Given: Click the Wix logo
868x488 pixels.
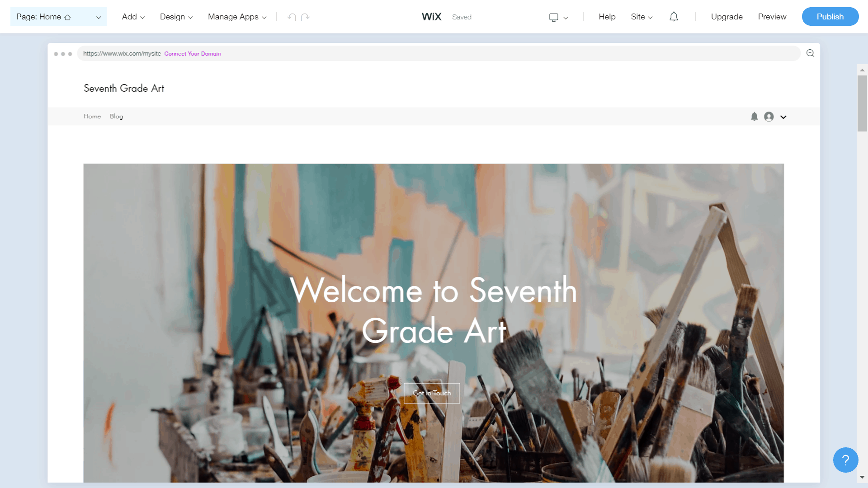Looking at the screenshot, I should click(431, 17).
